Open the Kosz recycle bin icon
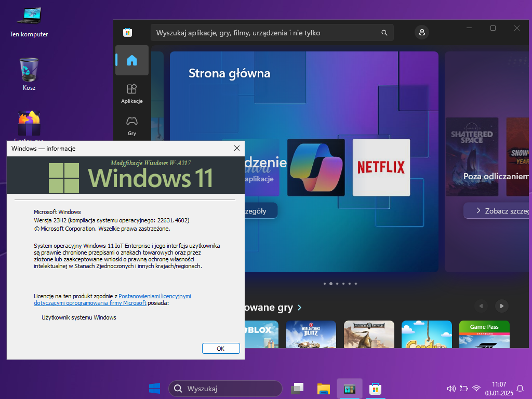This screenshot has height=399, width=532. pos(29,74)
